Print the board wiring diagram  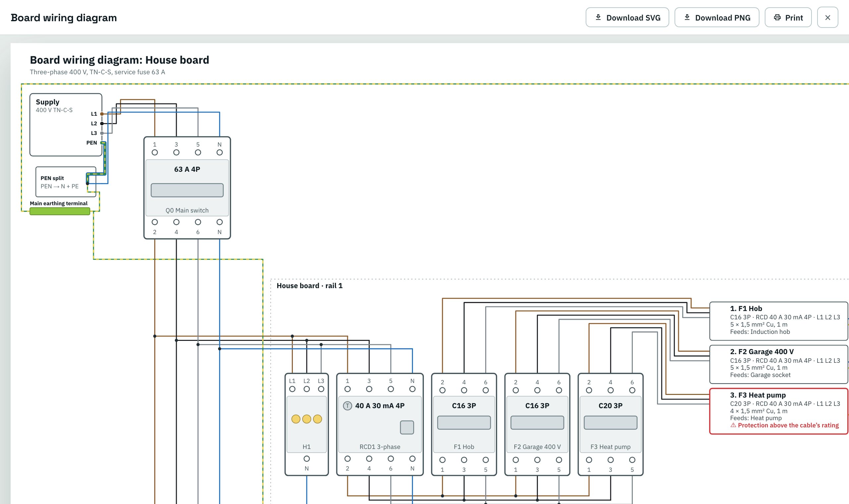(x=788, y=17)
